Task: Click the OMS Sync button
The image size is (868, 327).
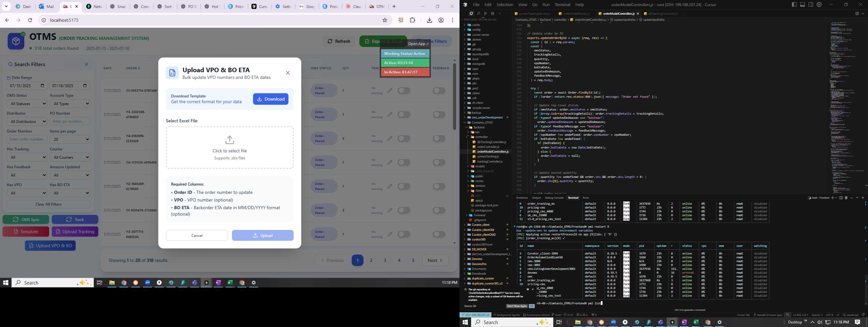Action: pyautogui.click(x=26, y=219)
